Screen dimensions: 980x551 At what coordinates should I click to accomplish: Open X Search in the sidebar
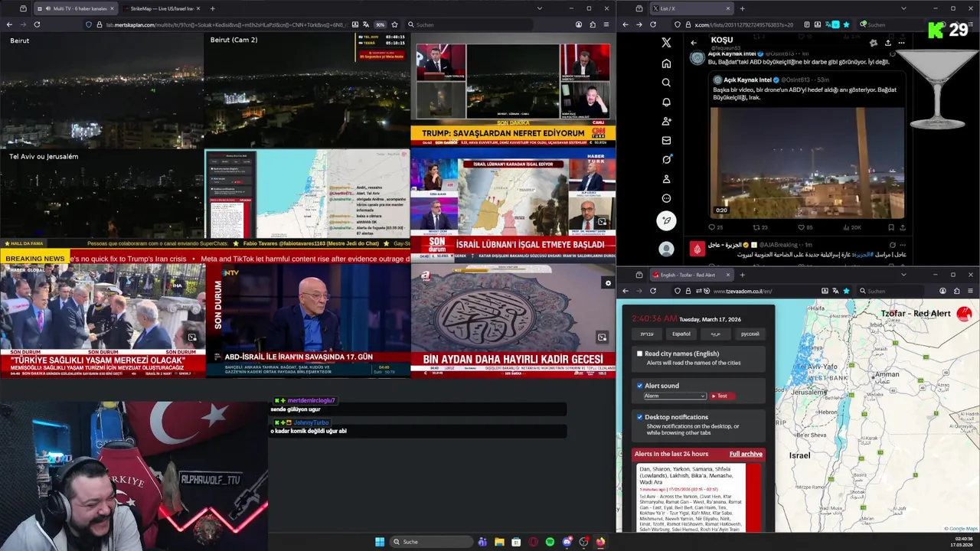(666, 83)
